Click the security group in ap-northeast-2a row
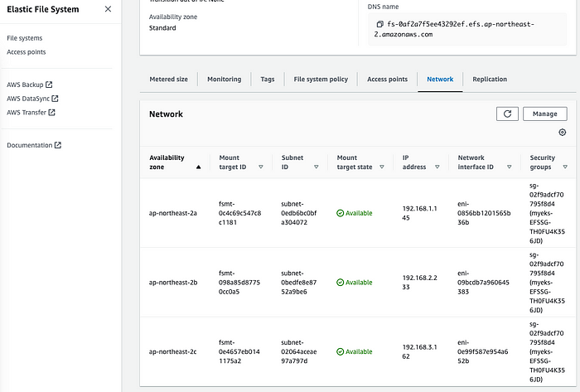 (x=547, y=213)
